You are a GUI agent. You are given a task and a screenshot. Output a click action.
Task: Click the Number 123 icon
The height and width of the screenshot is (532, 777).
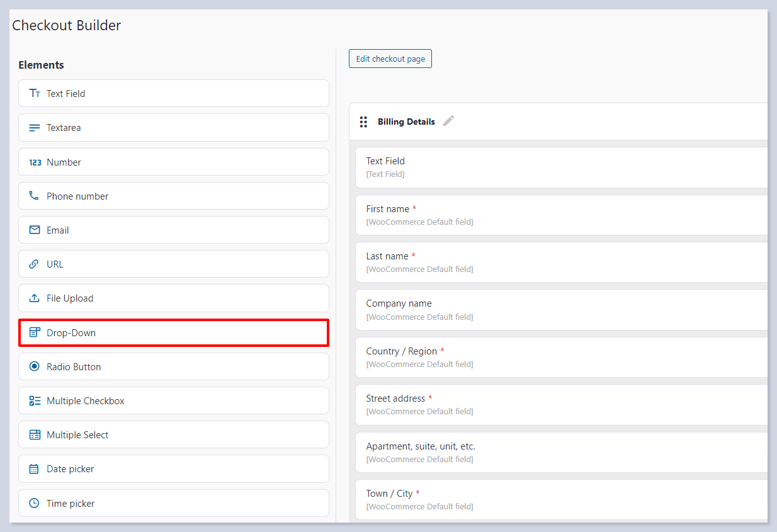(35, 162)
